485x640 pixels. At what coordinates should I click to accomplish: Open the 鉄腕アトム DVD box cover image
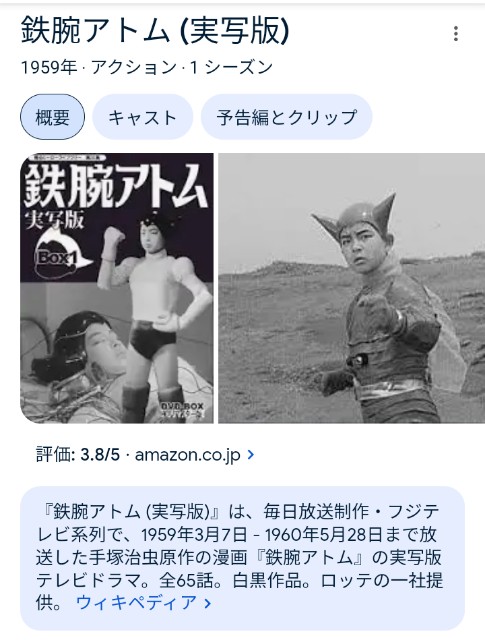point(117,288)
